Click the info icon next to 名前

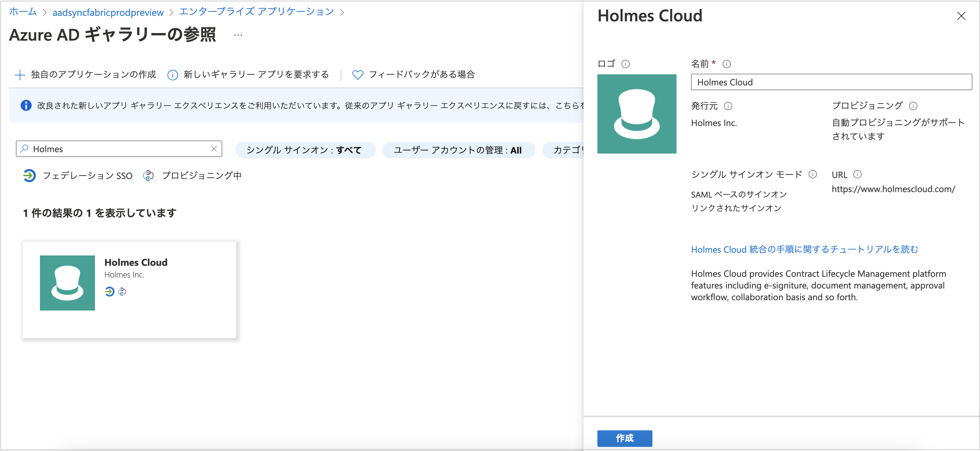tap(727, 64)
